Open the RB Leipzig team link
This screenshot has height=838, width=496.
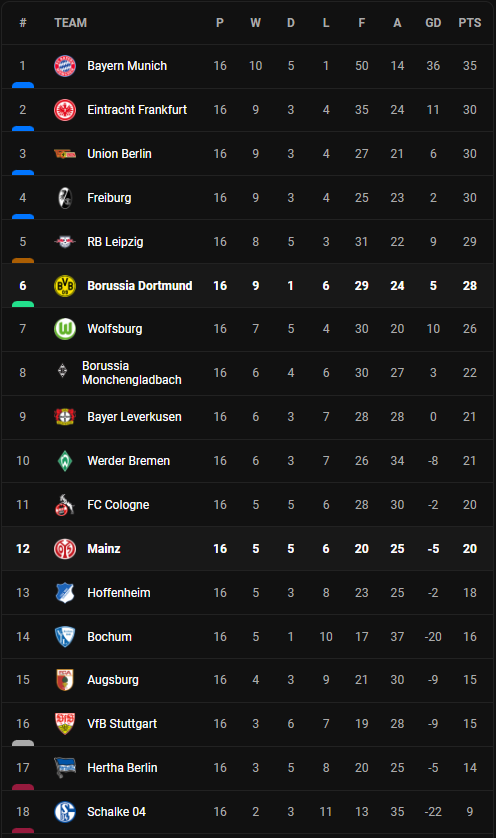(x=115, y=242)
